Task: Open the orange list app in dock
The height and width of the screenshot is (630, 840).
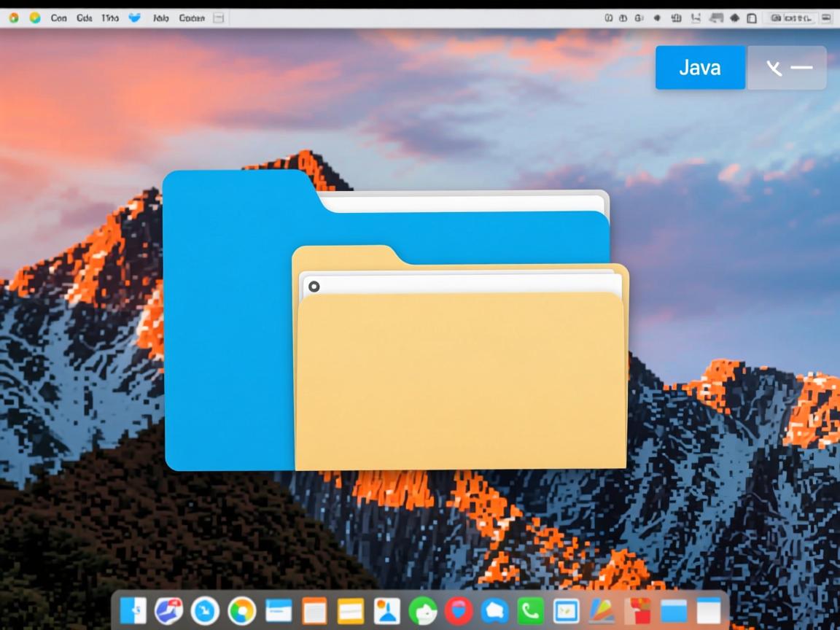Action: (x=314, y=610)
